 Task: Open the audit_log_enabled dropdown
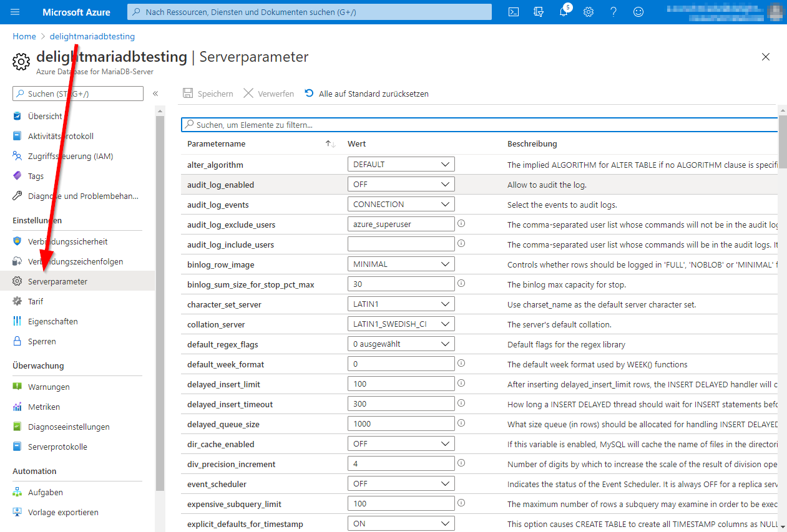tap(401, 185)
